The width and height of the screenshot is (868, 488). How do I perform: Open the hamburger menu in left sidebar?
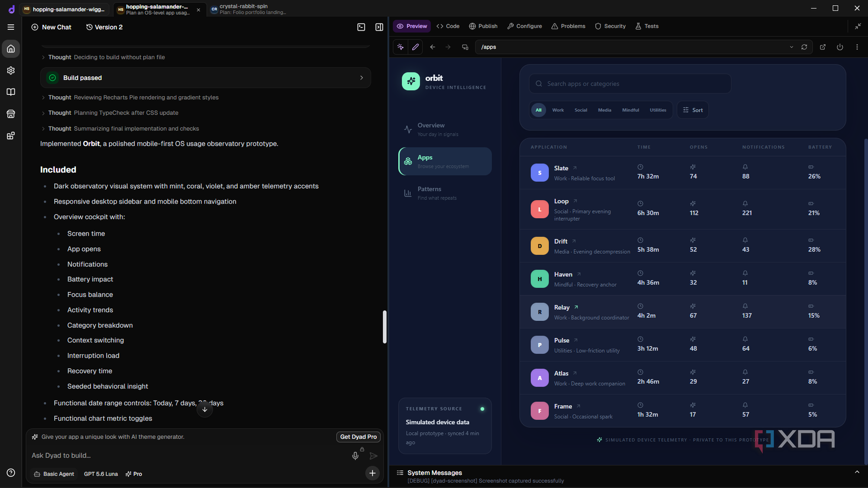(11, 27)
